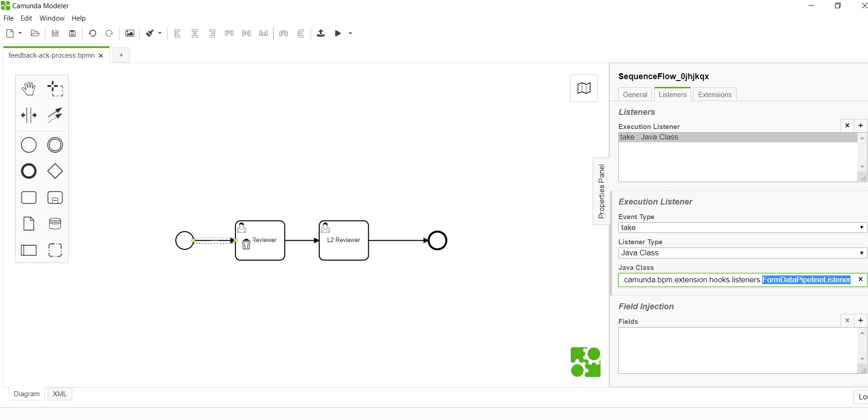
Task: Select the gateway diamond in palette
Action: click(55, 171)
